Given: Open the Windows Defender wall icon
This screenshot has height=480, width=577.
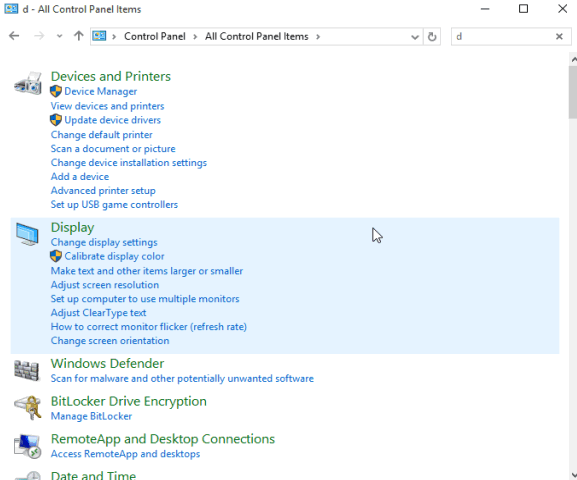Looking at the screenshot, I should pos(26,370).
